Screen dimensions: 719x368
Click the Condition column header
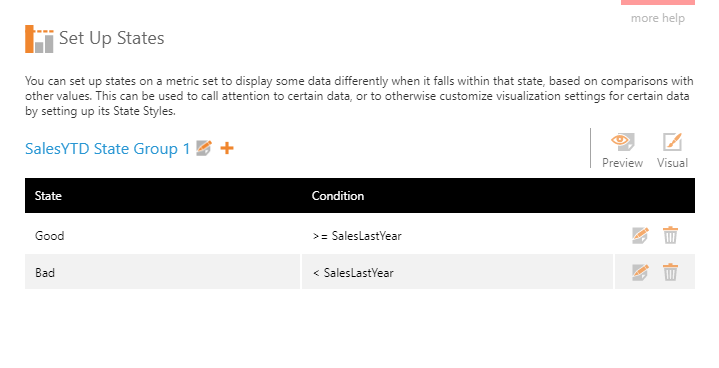coord(337,196)
